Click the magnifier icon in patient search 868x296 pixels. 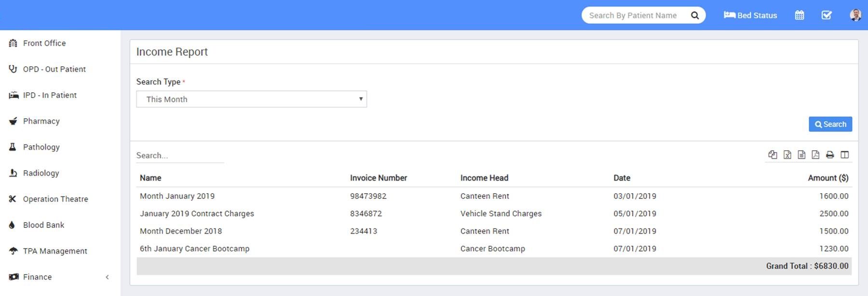[x=695, y=15]
